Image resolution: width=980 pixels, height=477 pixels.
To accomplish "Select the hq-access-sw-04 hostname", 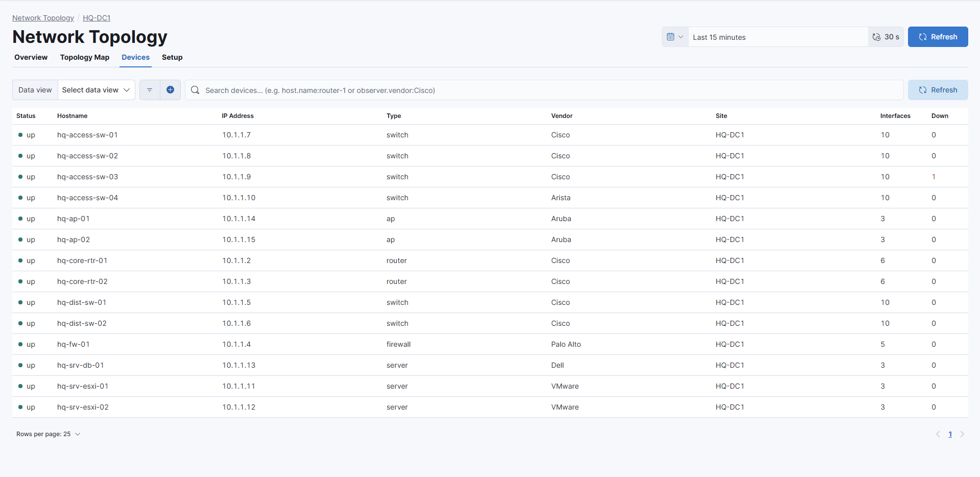I will click(87, 198).
